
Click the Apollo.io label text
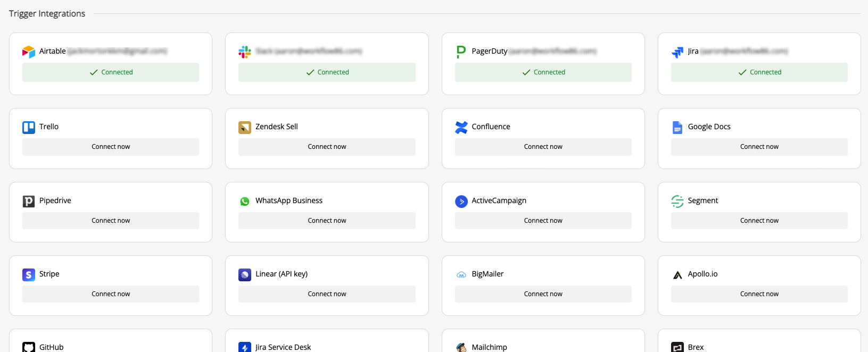[x=702, y=274]
